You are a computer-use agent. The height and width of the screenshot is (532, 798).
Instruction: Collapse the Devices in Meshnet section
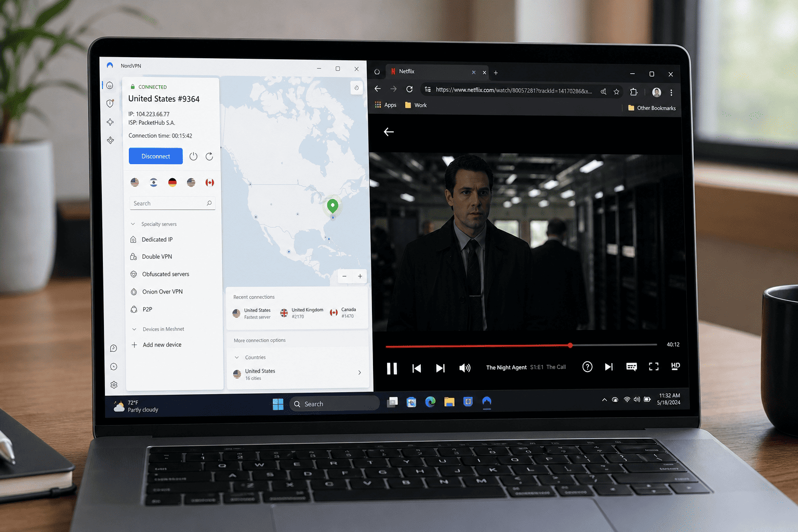pyautogui.click(x=134, y=329)
